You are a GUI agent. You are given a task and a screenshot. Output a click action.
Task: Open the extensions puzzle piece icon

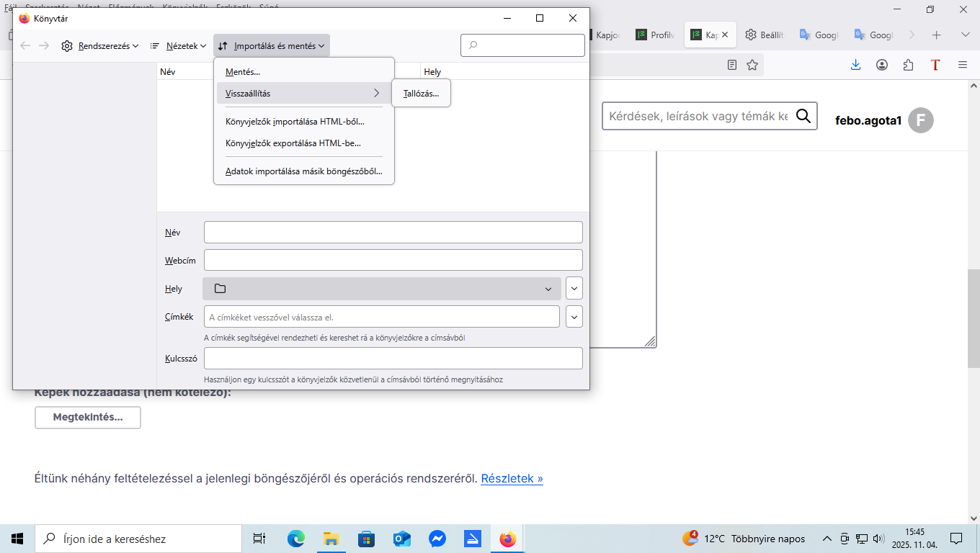[x=908, y=65]
